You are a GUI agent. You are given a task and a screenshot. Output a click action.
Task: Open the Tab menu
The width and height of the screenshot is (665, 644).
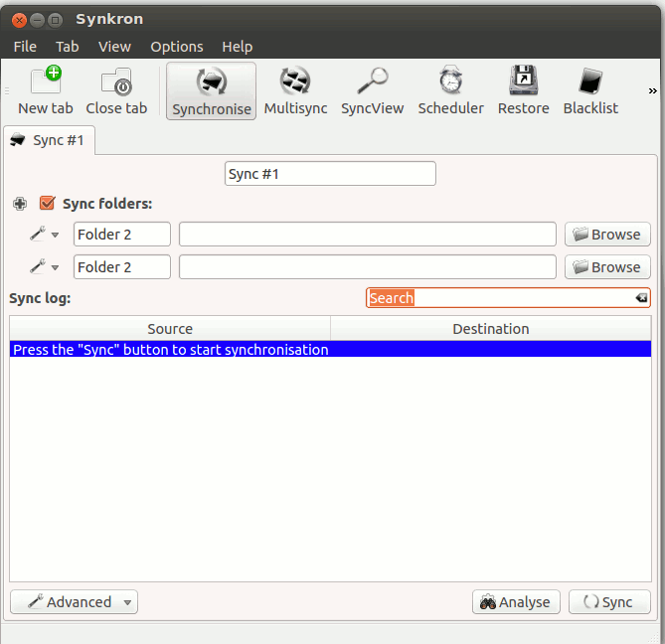pyautogui.click(x=67, y=46)
